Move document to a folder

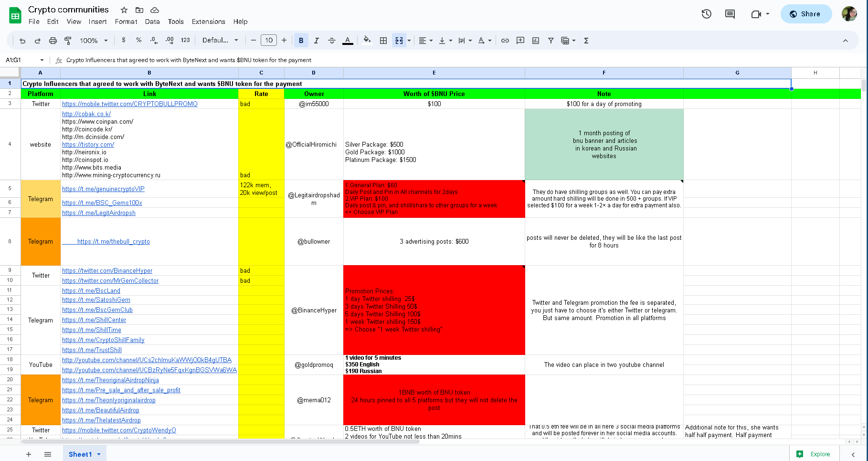click(139, 10)
